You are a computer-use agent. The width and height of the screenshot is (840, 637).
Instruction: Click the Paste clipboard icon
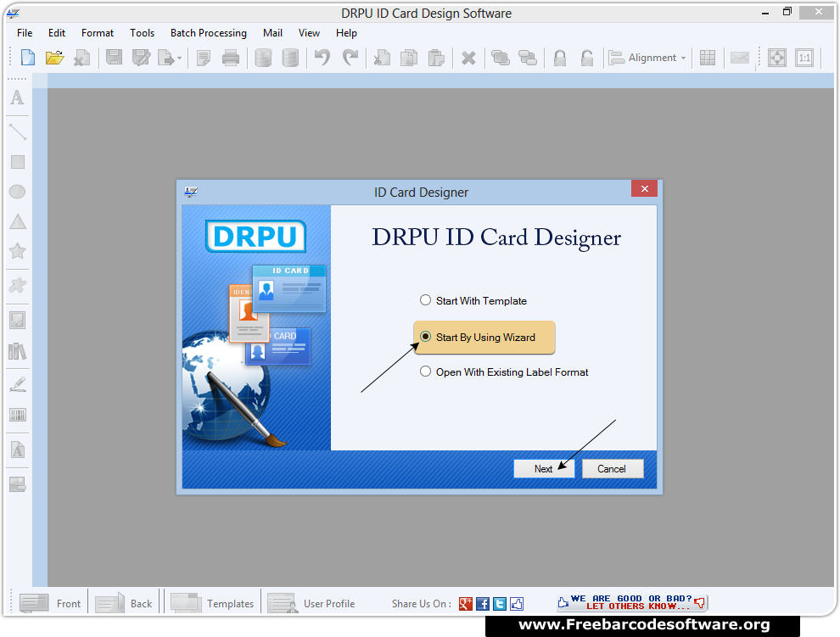[436, 58]
